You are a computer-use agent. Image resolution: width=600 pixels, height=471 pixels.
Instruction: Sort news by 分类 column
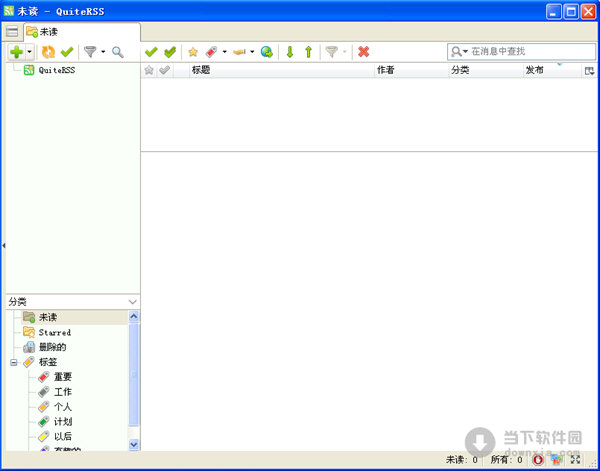coord(486,70)
